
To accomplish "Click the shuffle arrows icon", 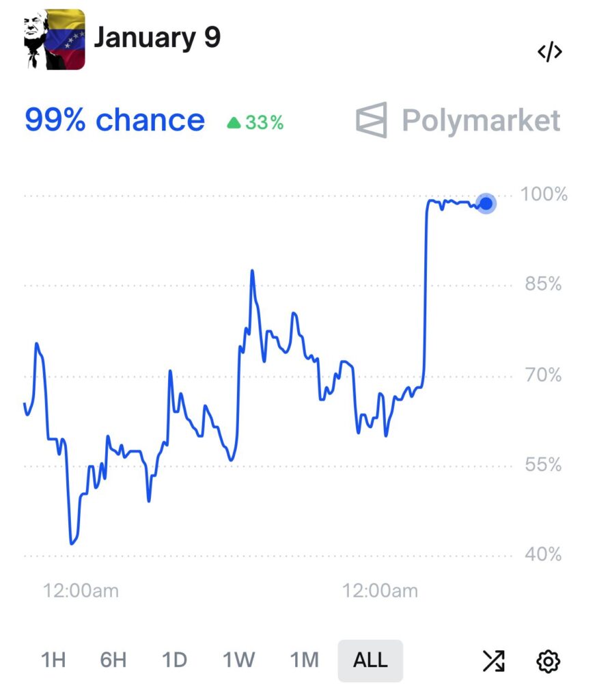I will coord(493,660).
